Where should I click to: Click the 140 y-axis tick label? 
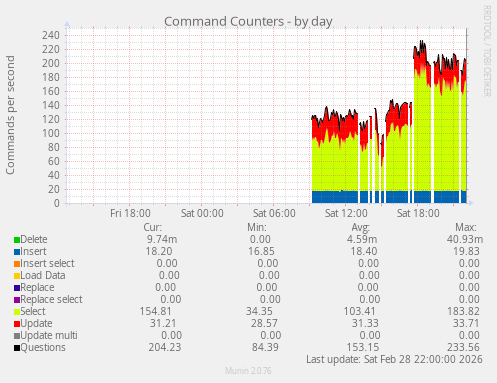point(51,105)
